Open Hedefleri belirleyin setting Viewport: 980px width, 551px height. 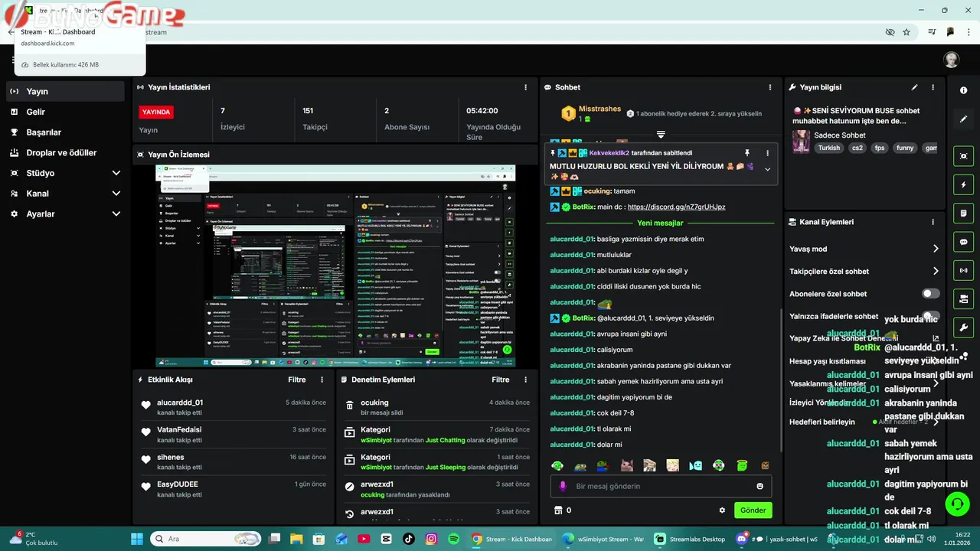[864, 422]
